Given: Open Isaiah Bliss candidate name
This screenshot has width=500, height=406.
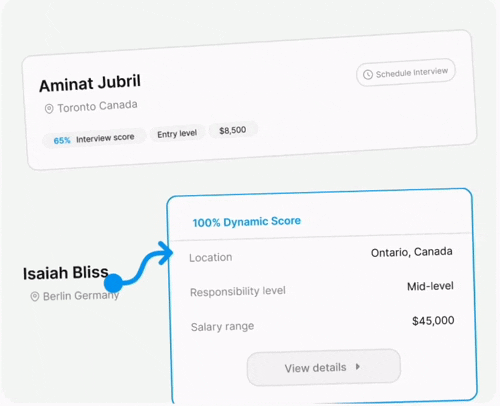Looking at the screenshot, I should pos(66,273).
